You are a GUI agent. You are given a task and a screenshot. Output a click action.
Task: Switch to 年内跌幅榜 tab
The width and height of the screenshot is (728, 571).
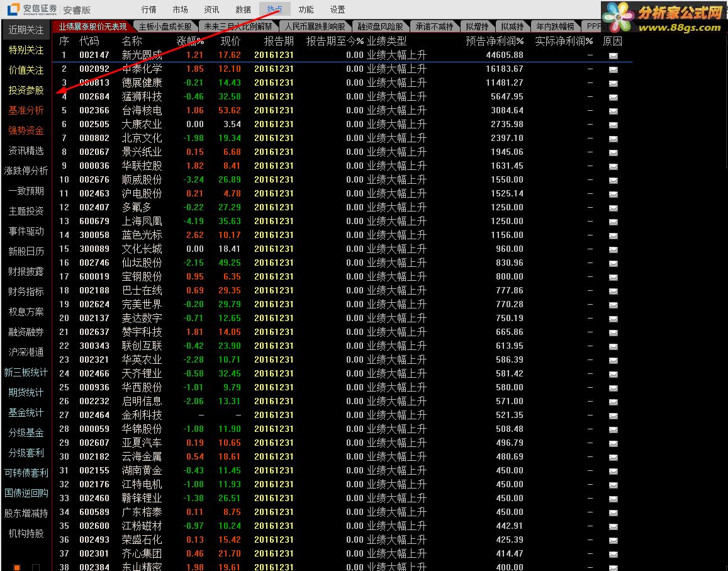[556, 27]
